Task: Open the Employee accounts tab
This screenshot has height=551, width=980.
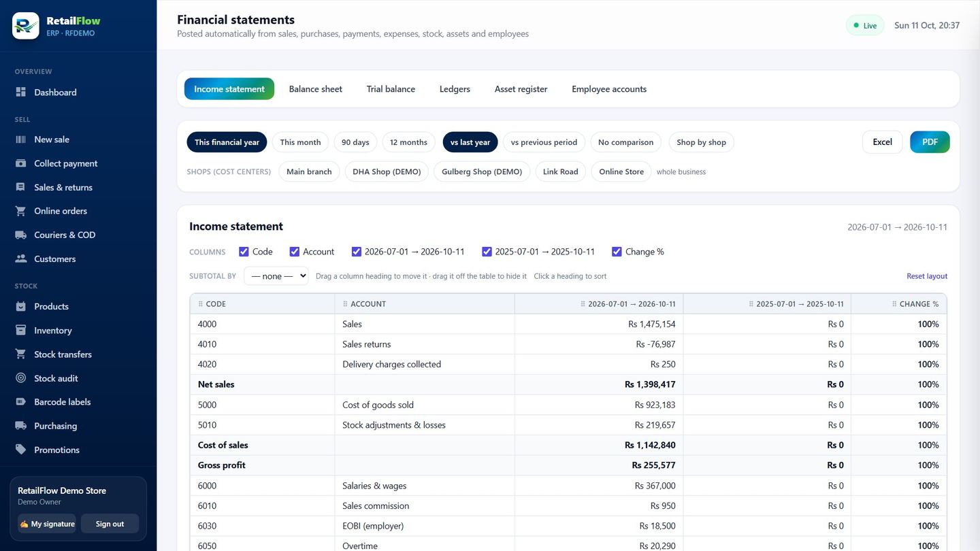Action: pyautogui.click(x=609, y=89)
